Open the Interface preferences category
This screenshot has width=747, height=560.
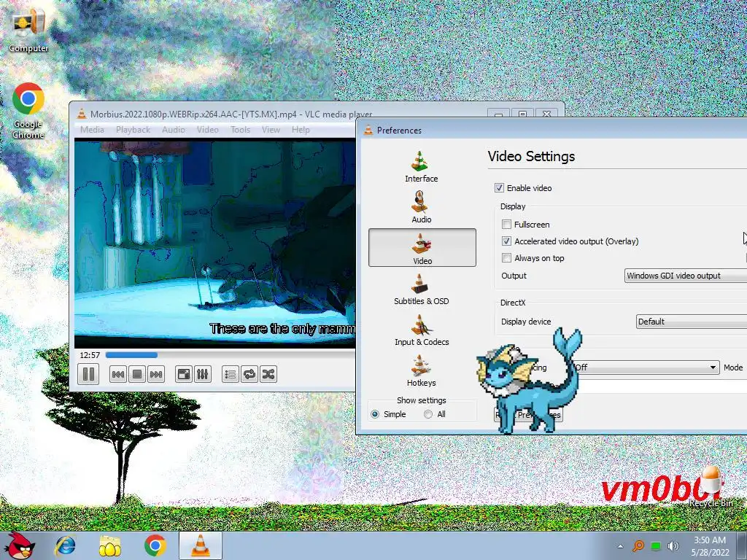pos(422,167)
